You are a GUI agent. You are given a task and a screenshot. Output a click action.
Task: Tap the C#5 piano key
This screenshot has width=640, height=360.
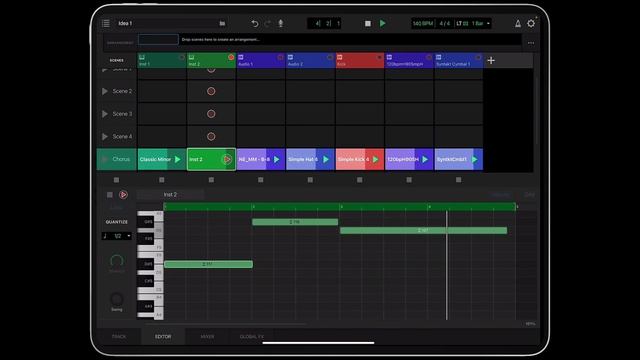point(146,281)
